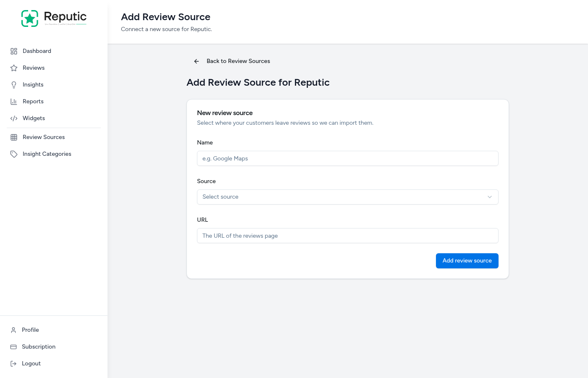Click the Profile person icon
Screen dimensions: 588x378
pos(14,330)
